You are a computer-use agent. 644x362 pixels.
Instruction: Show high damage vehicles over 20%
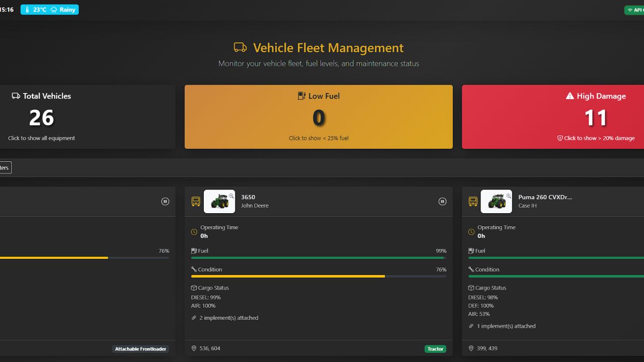click(x=596, y=117)
